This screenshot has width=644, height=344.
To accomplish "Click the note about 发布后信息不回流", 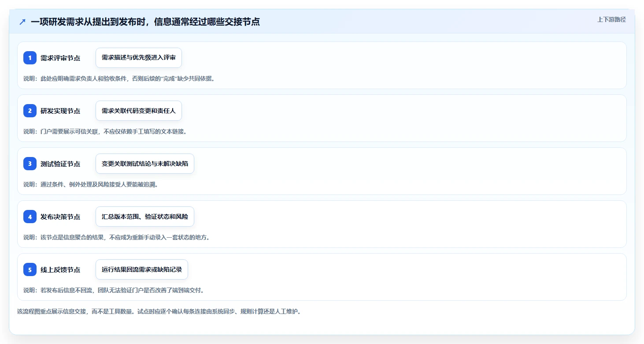I will [114, 290].
